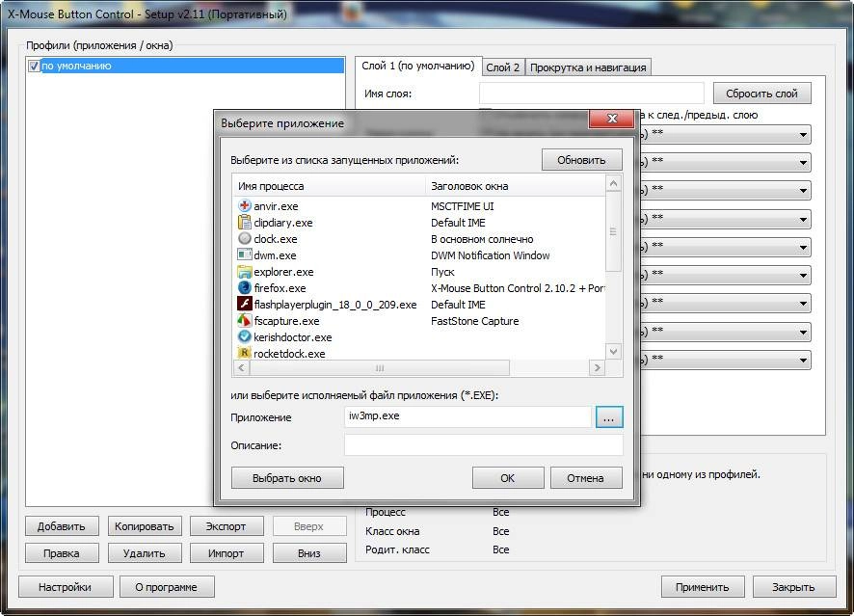Click the process list scroll-up arrow
Screen dimensions: 854x616
pos(613,184)
